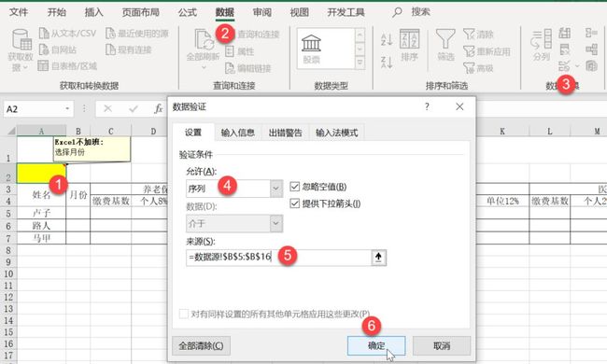Switch to the View (视图) tab
This screenshot has height=364, width=607.
[299, 12]
